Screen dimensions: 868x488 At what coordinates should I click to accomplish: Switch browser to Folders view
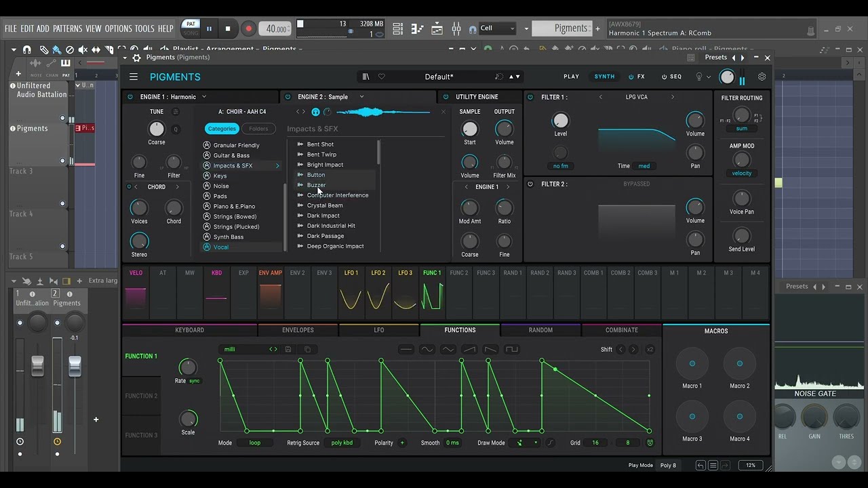coord(258,129)
